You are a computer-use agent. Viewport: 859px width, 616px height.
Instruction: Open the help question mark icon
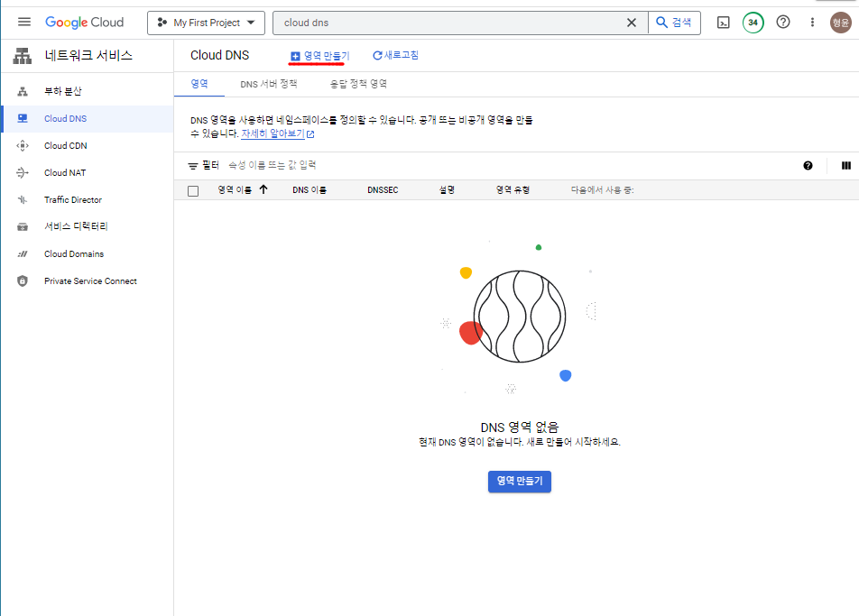pos(783,22)
